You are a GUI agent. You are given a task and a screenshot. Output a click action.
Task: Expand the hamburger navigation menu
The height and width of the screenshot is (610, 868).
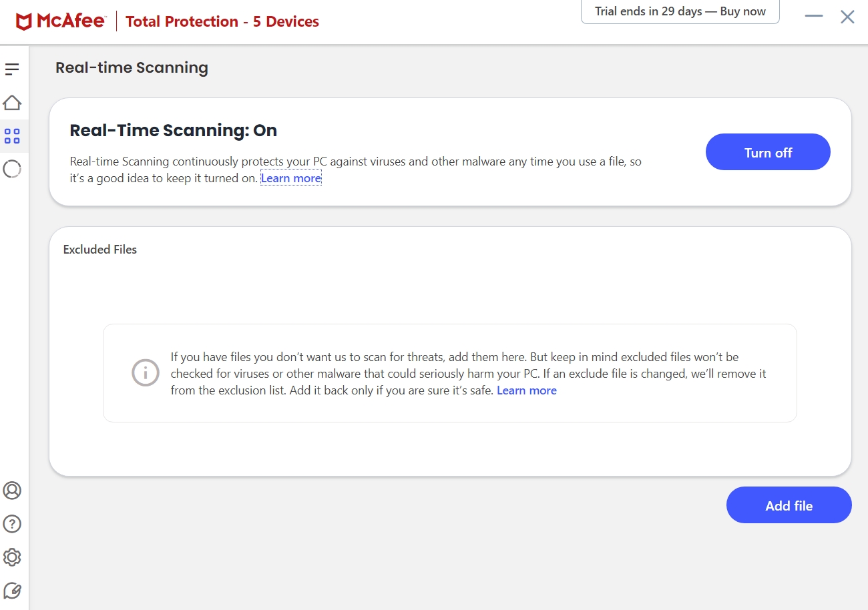tap(12, 69)
